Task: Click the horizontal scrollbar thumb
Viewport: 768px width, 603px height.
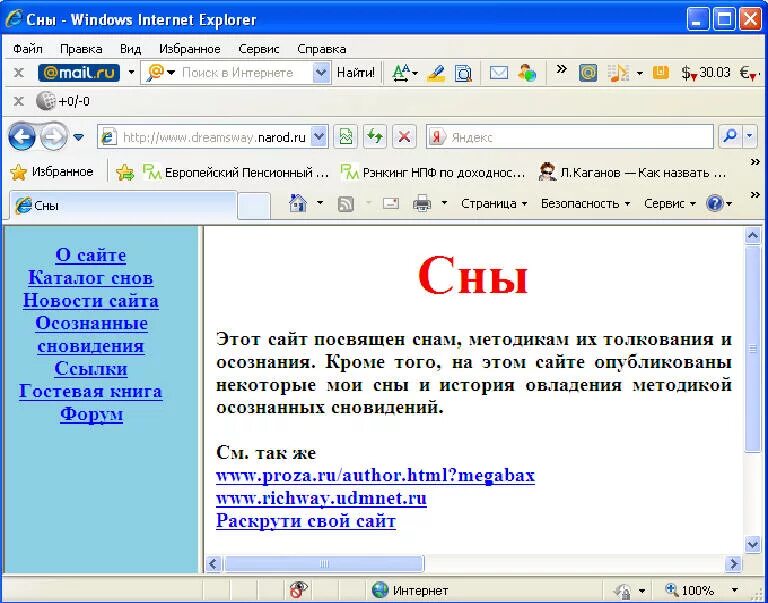Action: pyautogui.click(x=324, y=564)
